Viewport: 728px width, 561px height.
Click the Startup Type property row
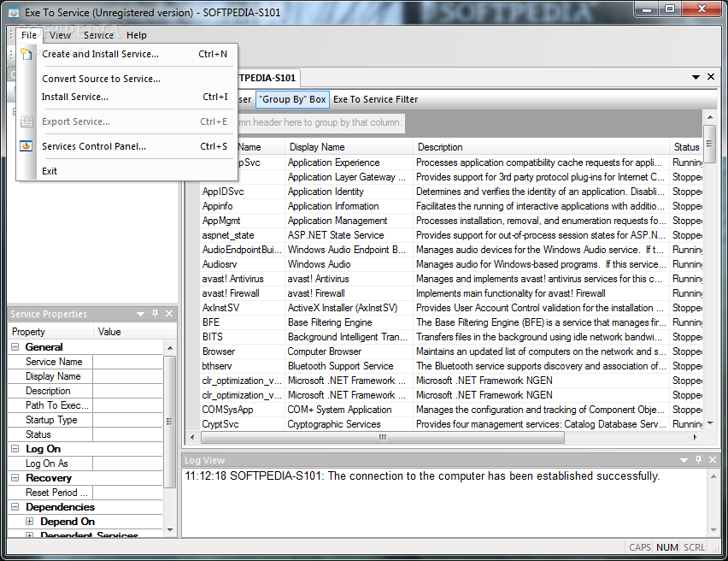pos(85,420)
